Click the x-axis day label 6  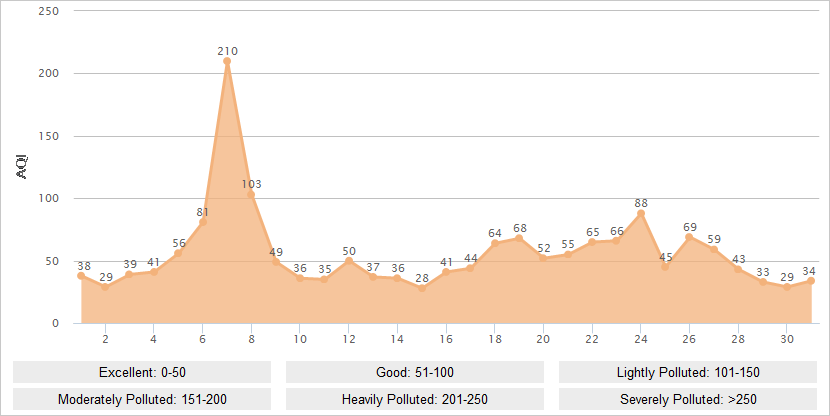[x=203, y=339]
